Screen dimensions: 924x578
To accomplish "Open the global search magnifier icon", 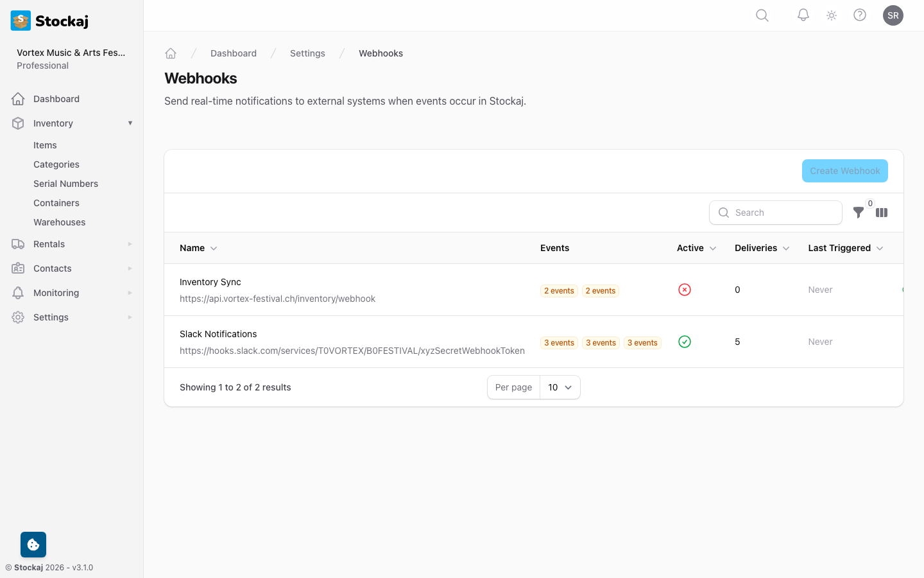I will 762,15.
